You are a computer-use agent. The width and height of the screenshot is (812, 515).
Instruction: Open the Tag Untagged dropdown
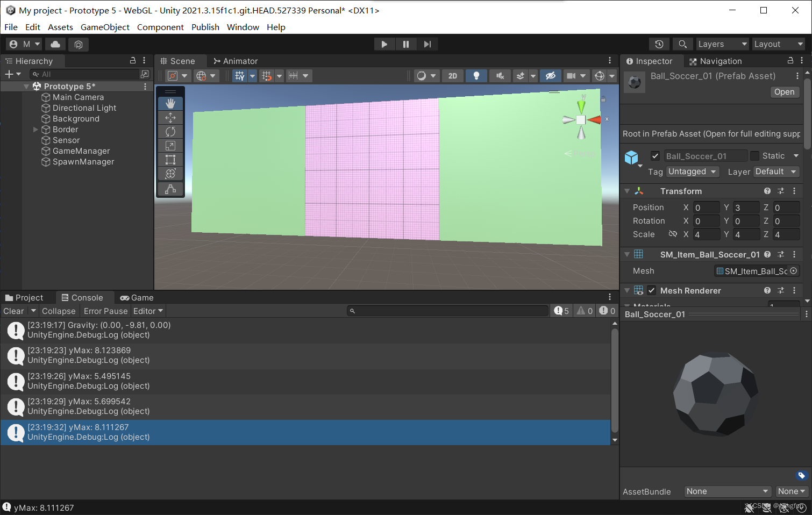[x=693, y=171]
